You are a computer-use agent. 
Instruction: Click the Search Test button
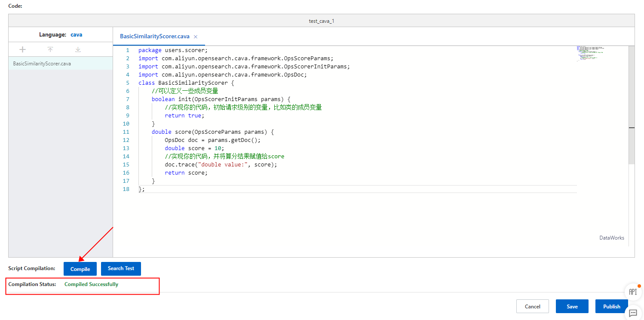click(121, 268)
